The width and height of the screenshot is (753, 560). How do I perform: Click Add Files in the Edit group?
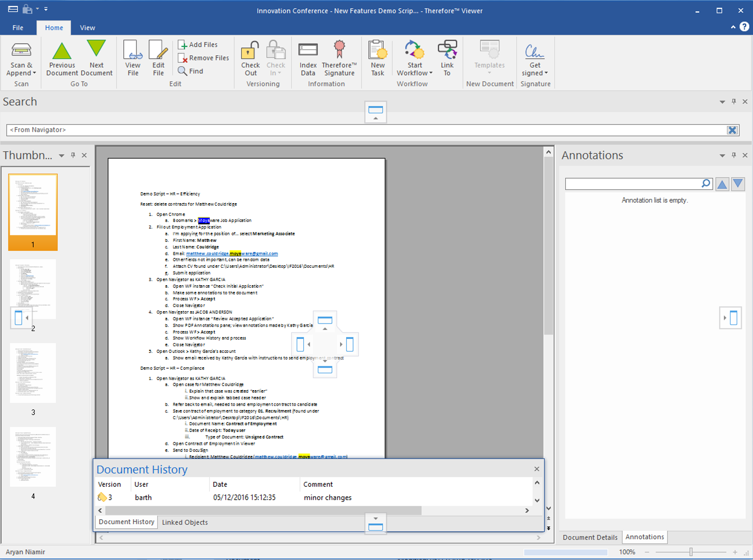(x=198, y=45)
